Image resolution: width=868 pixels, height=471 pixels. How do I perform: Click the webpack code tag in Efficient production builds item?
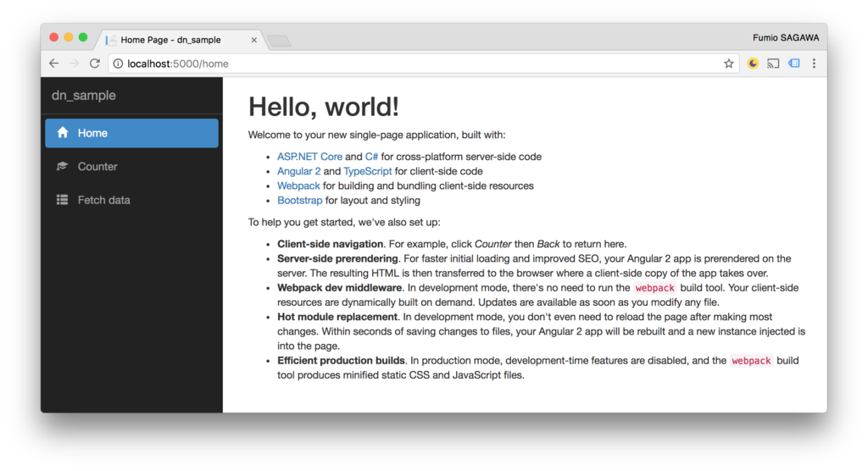tap(751, 361)
